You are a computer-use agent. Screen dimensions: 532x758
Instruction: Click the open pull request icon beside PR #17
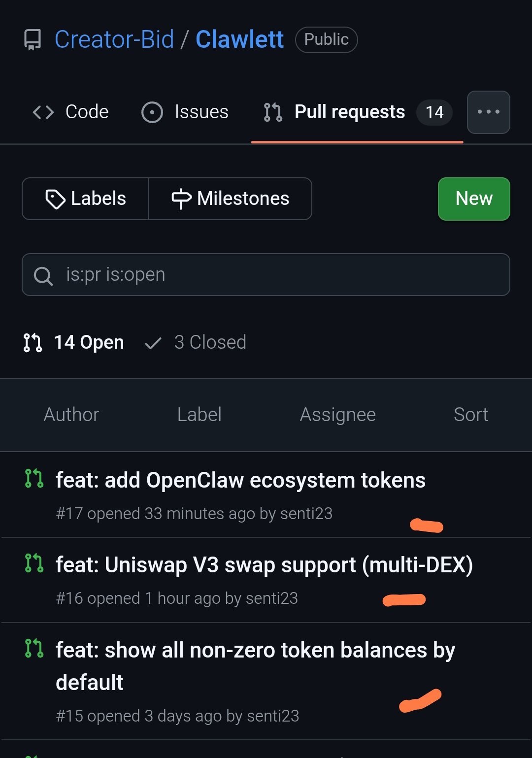coord(34,478)
